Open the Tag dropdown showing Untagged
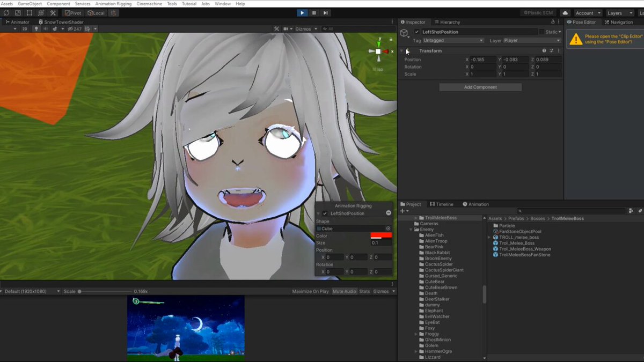644x362 pixels. point(453,40)
